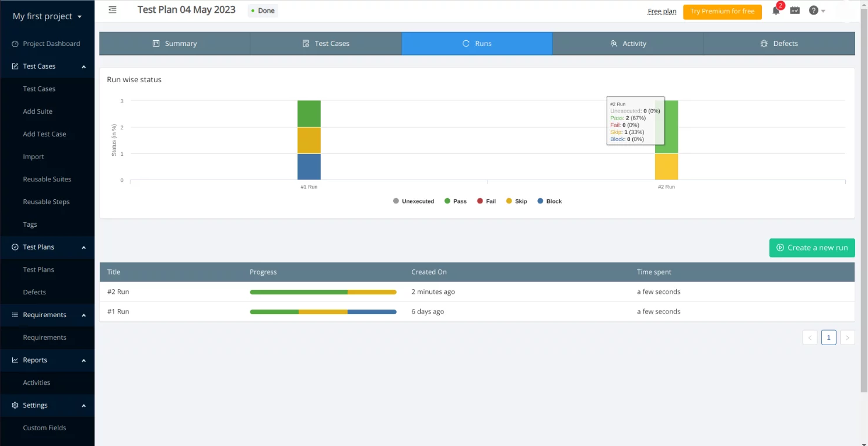Click the Activity tab icon
The height and width of the screenshot is (446, 868).
[614, 43]
